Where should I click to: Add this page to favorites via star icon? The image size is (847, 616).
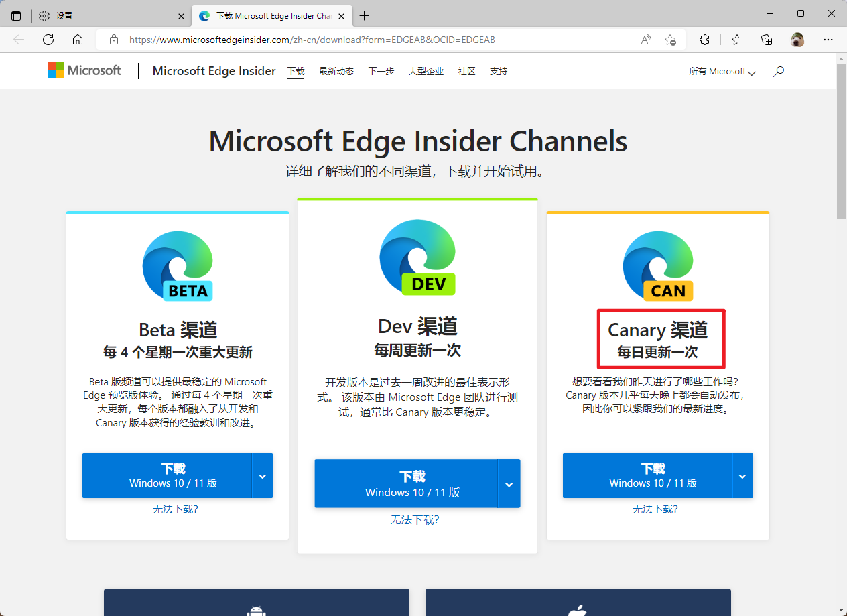point(671,40)
